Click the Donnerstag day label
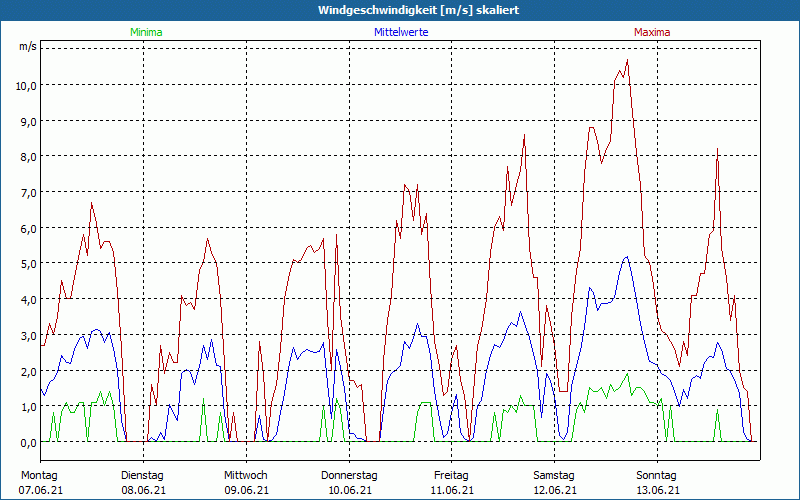 349,476
